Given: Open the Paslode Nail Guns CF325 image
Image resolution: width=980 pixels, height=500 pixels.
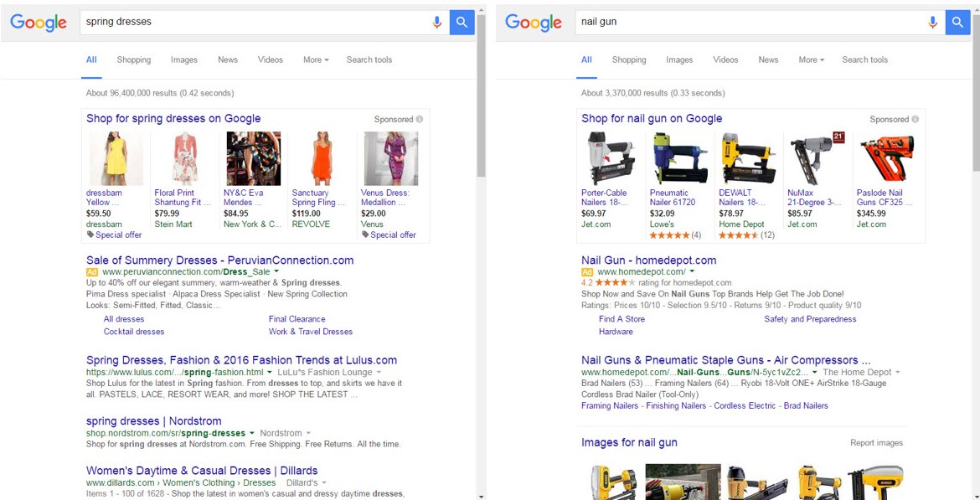Looking at the screenshot, I should pos(886,158).
